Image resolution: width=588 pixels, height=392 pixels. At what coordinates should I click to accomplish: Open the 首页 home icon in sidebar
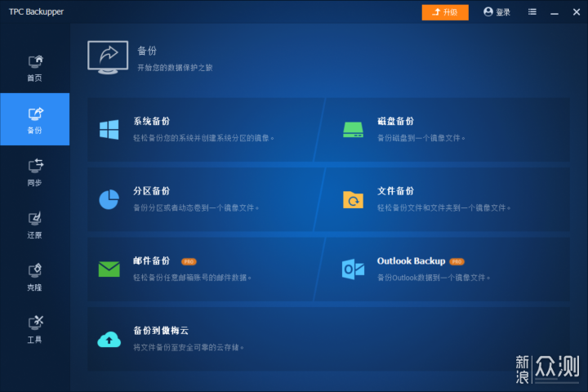(x=35, y=62)
